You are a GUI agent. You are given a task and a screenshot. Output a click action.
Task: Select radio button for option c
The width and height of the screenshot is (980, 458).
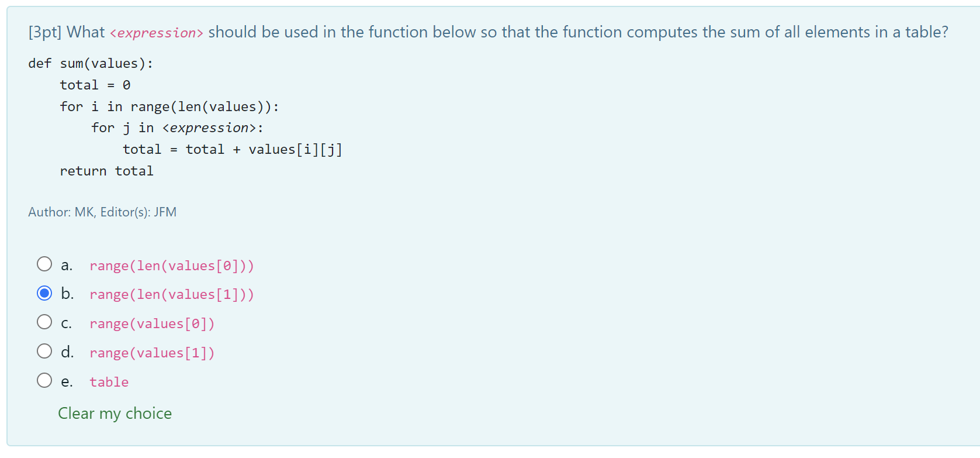[x=44, y=322]
